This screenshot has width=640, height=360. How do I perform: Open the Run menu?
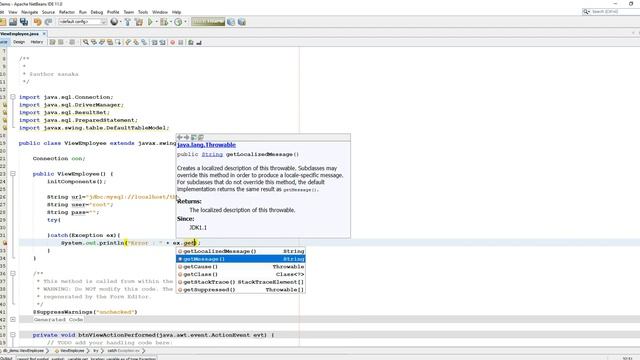(83, 12)
